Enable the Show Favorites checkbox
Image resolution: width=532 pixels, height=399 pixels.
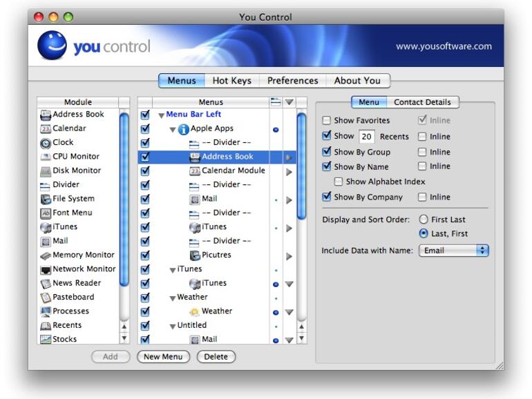click(x=326, y=120)
